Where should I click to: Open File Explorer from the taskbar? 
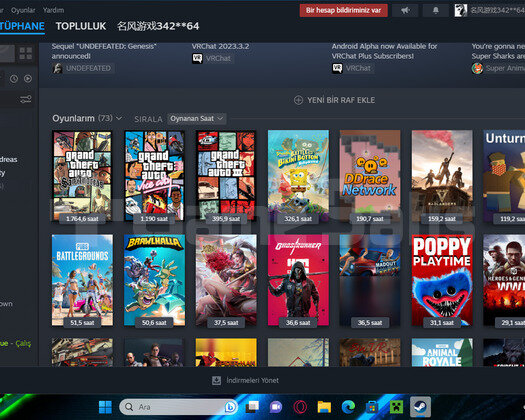tap(324, 407)
